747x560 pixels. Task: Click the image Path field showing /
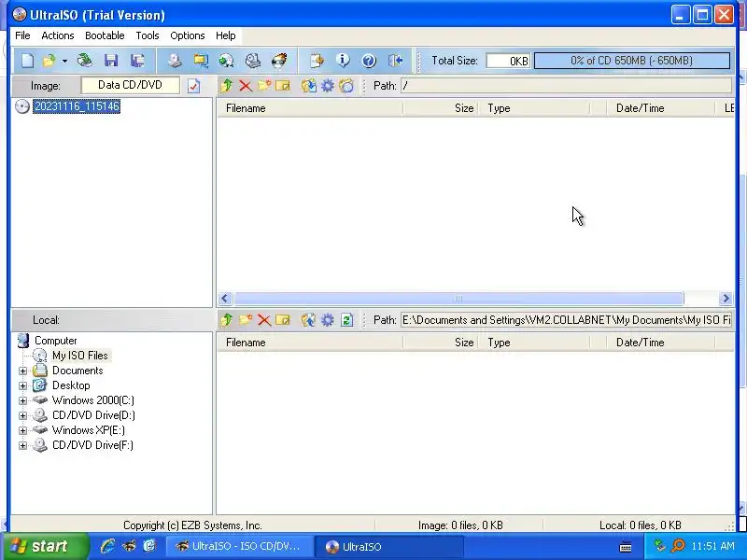(566, 86)
